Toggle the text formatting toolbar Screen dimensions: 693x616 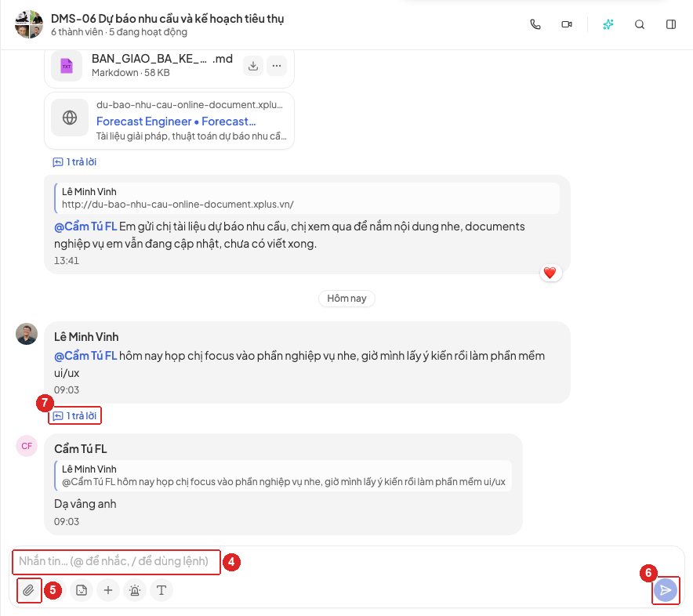pos(161,590)
